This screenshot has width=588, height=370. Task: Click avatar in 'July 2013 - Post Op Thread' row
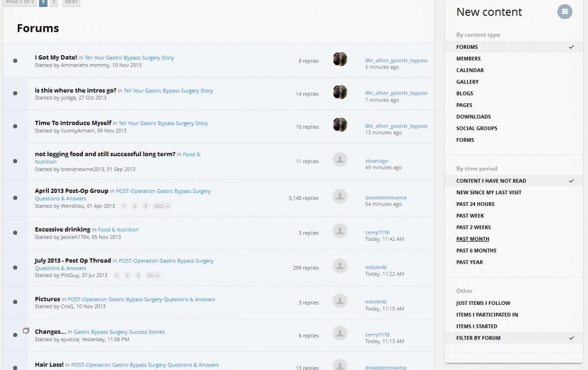tap(340, 266)
